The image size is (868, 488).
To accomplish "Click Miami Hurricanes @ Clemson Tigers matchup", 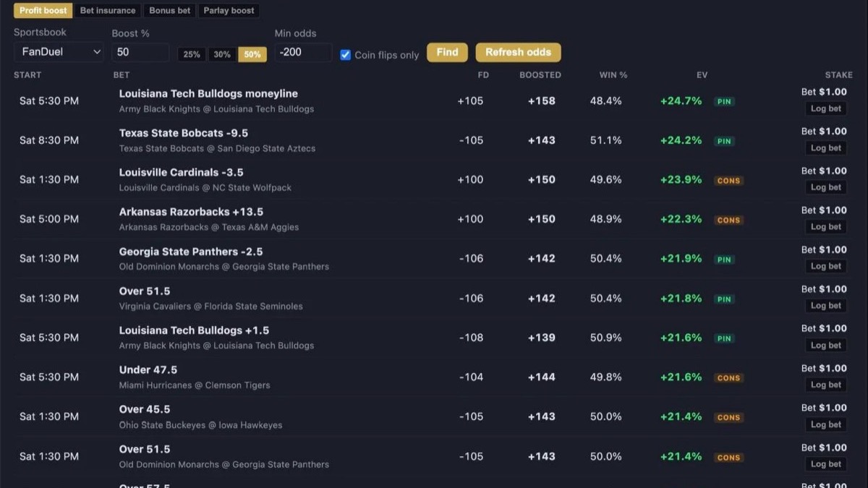I will tap(195, 385).
